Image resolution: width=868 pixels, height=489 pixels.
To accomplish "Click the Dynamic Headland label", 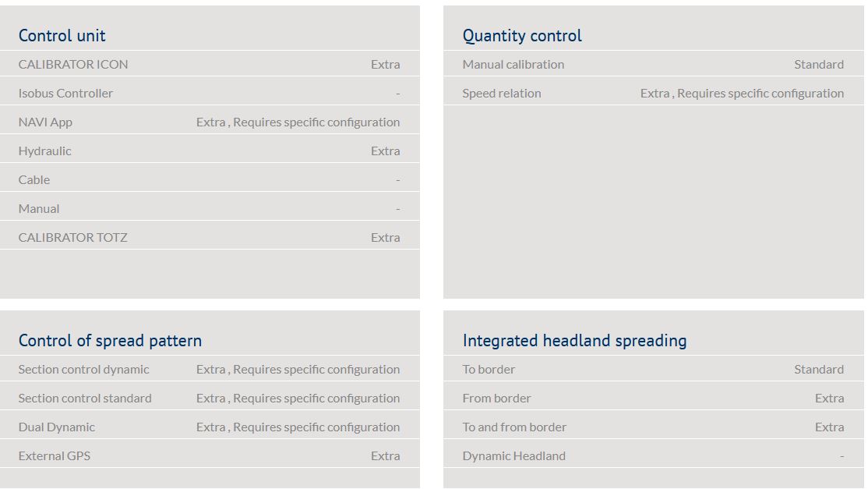I will [513, 456].
